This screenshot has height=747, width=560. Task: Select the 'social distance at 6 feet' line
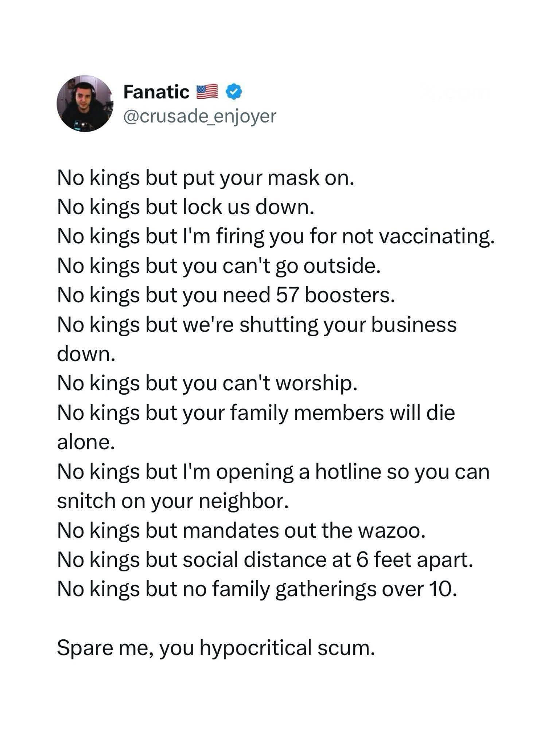[x=265, y=560]
